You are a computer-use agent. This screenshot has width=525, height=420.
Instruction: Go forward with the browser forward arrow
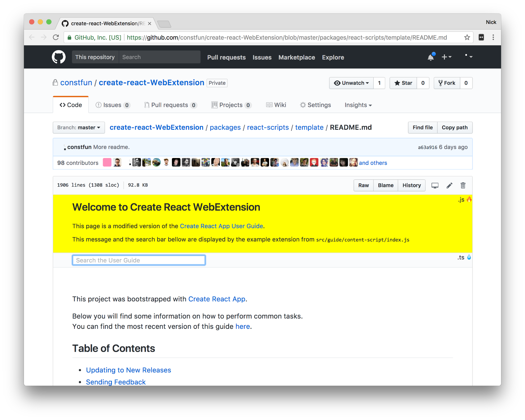[x=44, y=37]
